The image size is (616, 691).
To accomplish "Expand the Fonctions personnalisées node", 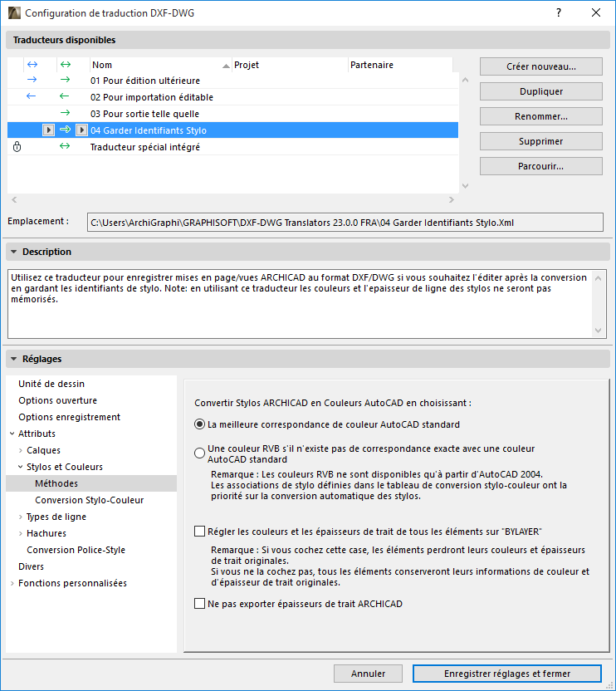I will click(12, 584).
